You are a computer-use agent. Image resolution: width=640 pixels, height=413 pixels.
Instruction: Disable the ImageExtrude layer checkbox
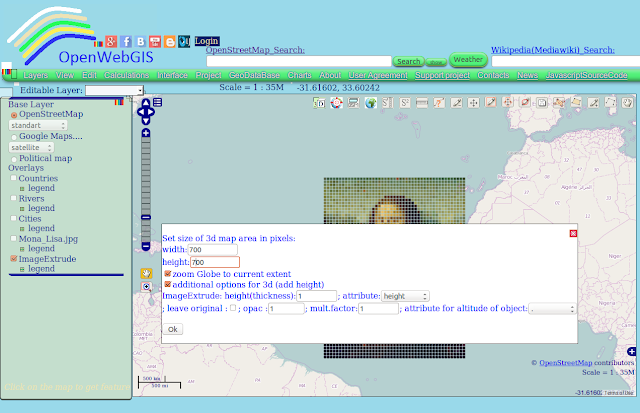point(13,258)
